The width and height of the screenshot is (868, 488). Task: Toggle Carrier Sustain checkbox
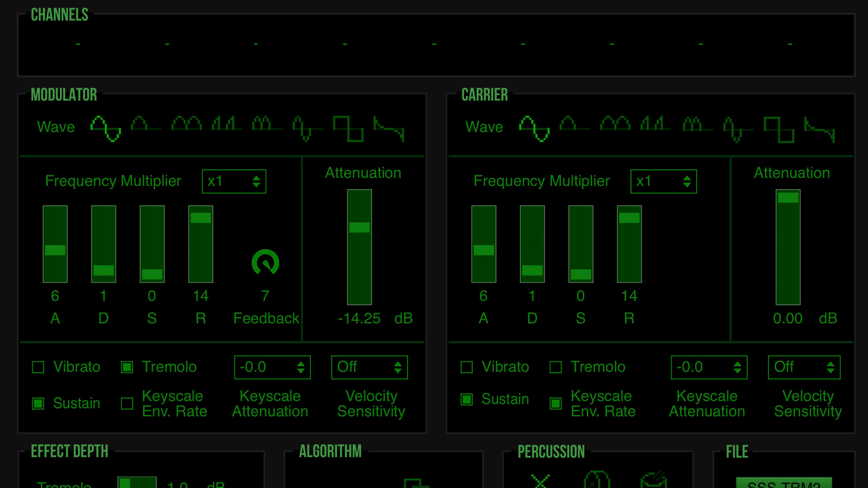[467, 399]
